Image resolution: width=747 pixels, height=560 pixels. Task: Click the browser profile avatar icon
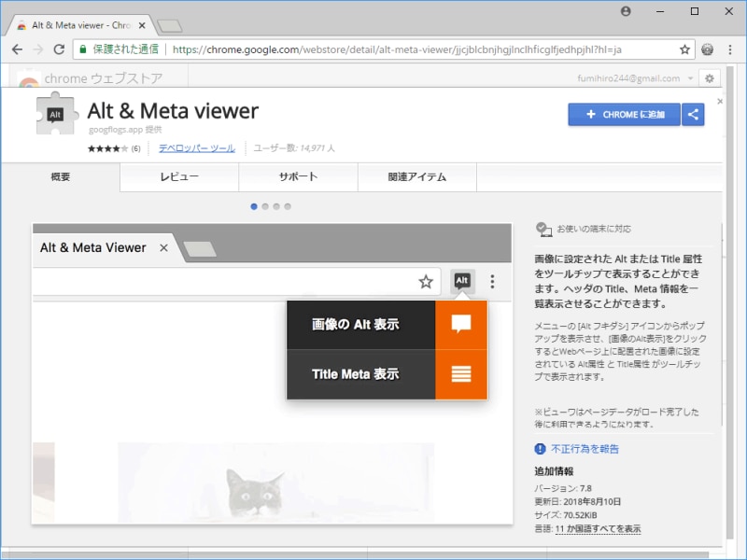[x=626, y=12]
